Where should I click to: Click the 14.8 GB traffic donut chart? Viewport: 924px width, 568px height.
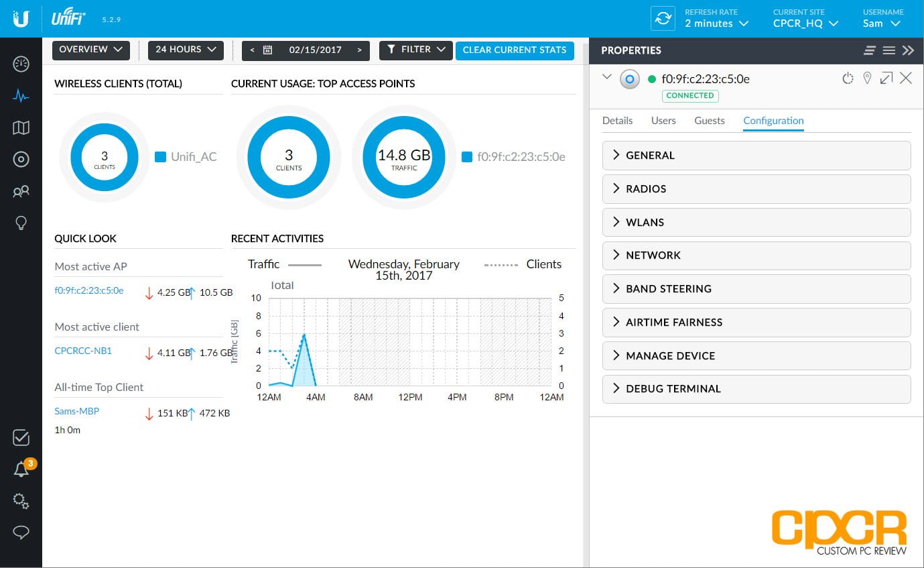tap(404, 158)
